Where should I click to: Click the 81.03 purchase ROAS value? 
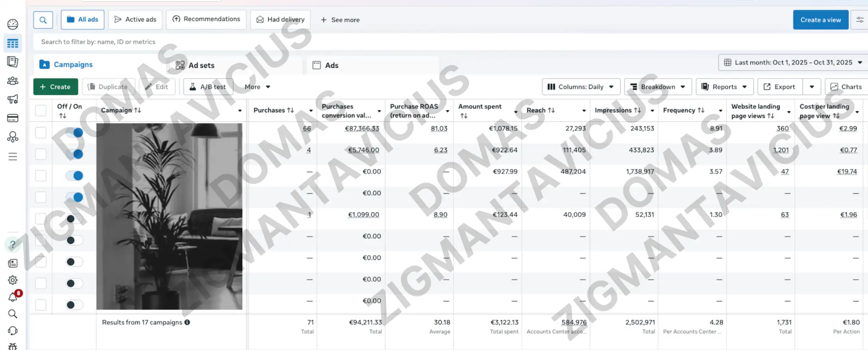[439, 129]
